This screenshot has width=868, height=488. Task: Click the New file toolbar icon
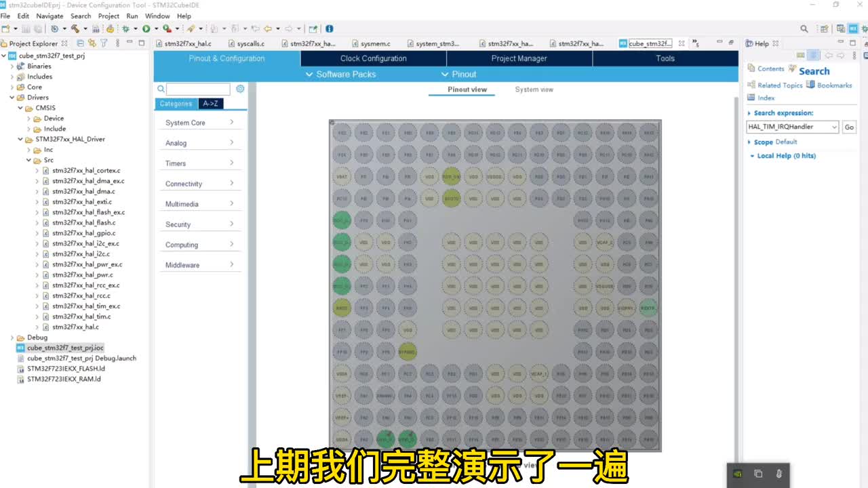pos(6,28)
